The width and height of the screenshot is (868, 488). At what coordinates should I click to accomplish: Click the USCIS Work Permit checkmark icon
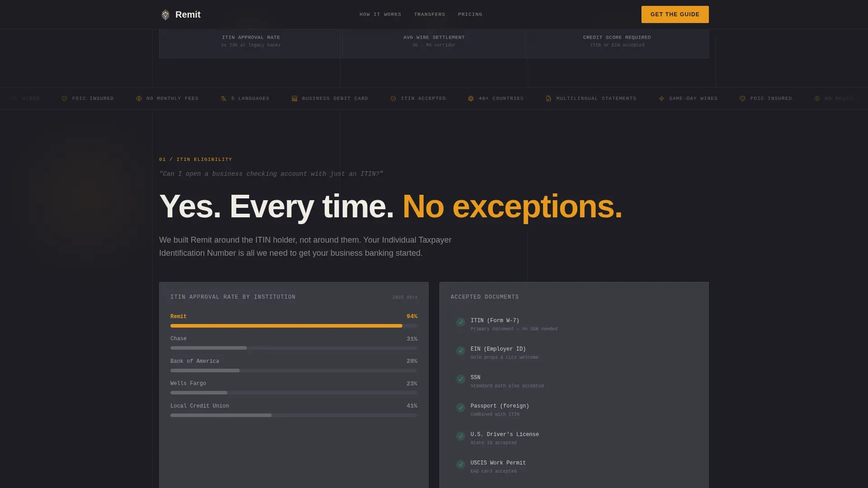461,465
